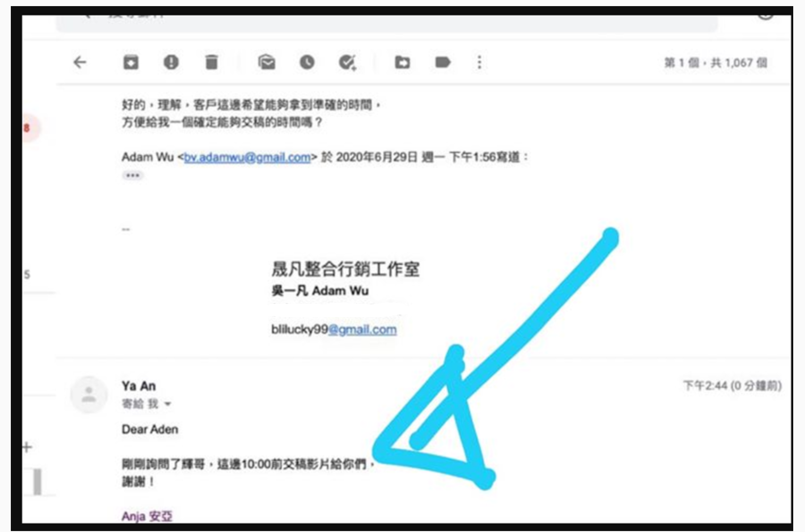Apply a label to the email
The width and height of the screenshot is (805, 532).
click(443, 62)
